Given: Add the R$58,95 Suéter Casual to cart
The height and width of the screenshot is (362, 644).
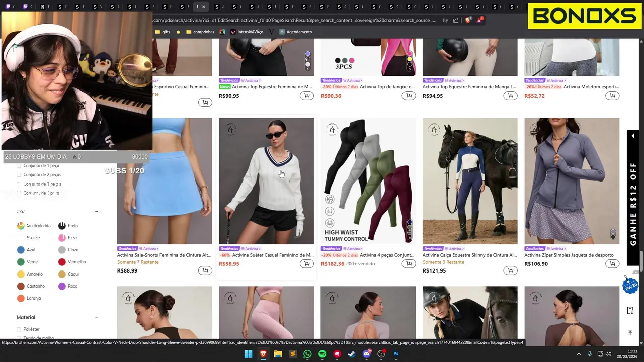Looking at the screenshot, I should pyautogui.click(x=307, y=264).
